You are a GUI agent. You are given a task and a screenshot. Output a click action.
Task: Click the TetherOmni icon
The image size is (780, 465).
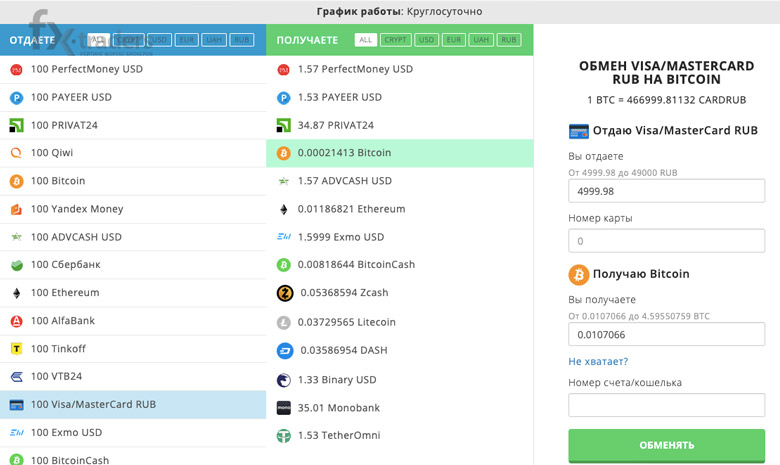(x=284, y=436)
